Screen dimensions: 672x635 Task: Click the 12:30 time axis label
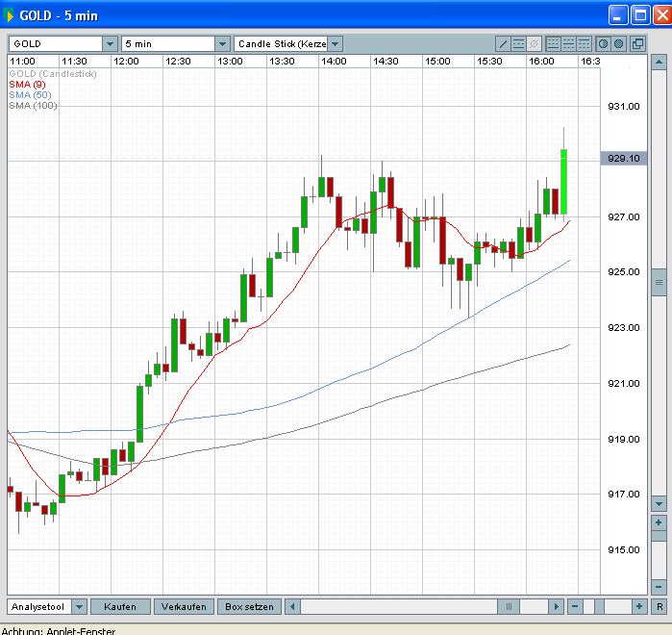178,62
